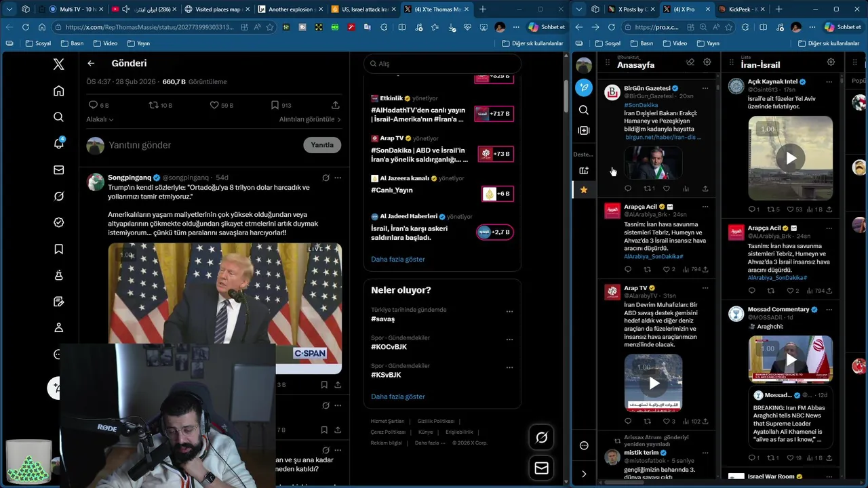Viewport: 868px width, 488px height.
Task: Open İran-İsrail column settings icon
Action: click(x=831, y=62)
